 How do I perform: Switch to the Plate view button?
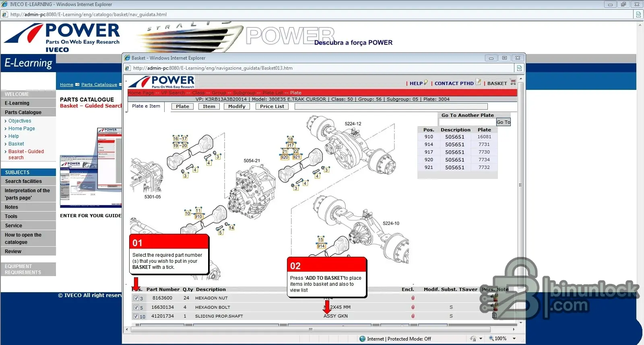tap(182, 106)
